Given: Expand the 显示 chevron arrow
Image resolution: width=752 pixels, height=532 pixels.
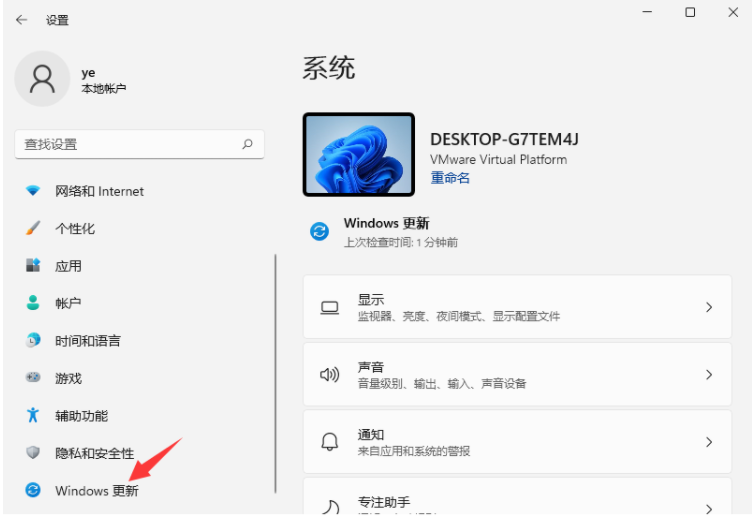Looking at the screenshot, I should click(709, 307).
